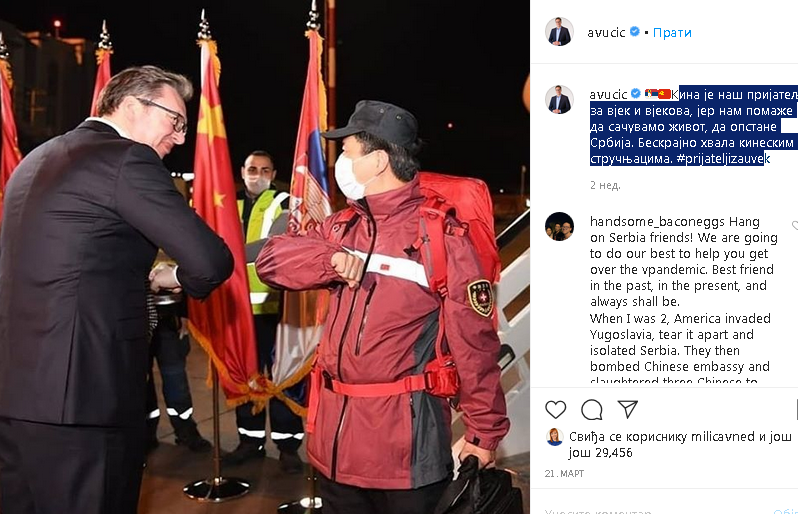
Task: Open avucic username in header
Action: click(x=606, y=33)
